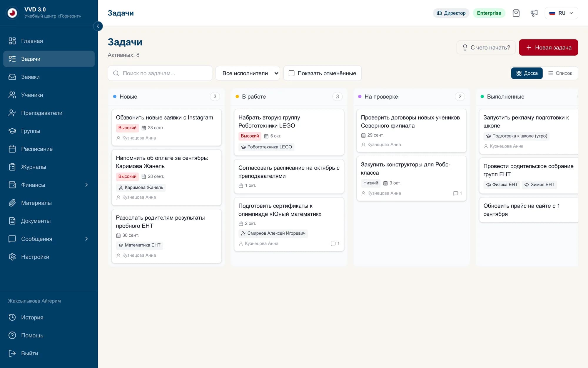588x368 pixels.
Task: Click the Заявки inbox icon in the sidebar
Action: pos(12,77)
